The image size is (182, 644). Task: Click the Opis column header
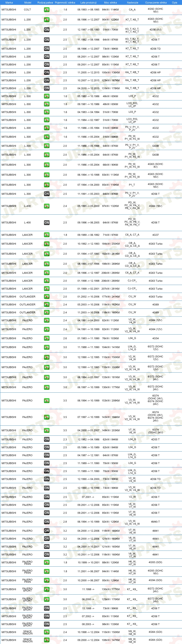pos(175,3)
